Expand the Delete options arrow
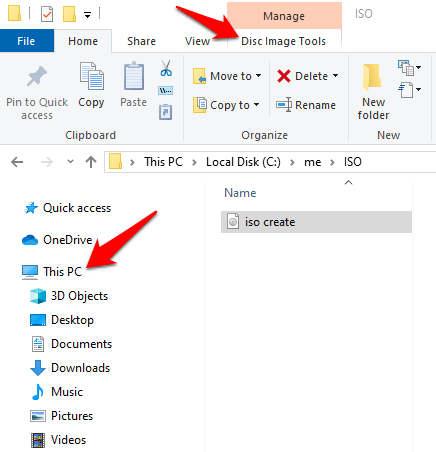Screen dimensions: 436x452 click(335, 76)
